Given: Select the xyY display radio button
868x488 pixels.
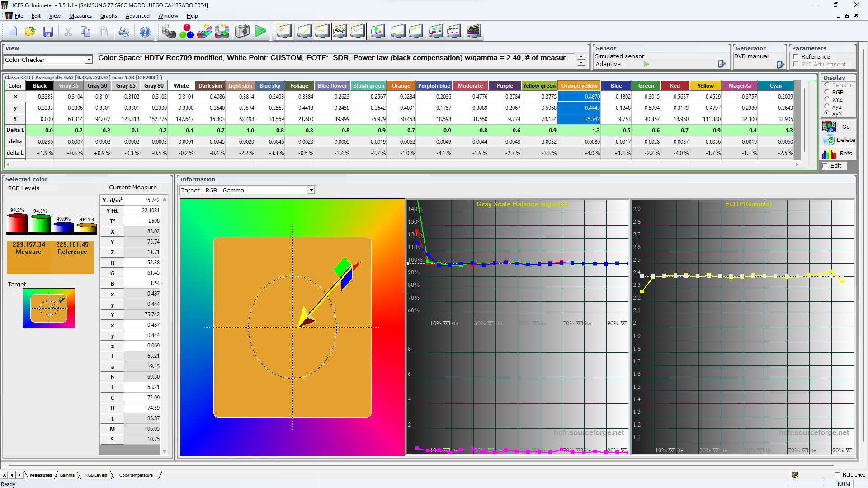Looking at the screenshot, I should coord(827,113).
